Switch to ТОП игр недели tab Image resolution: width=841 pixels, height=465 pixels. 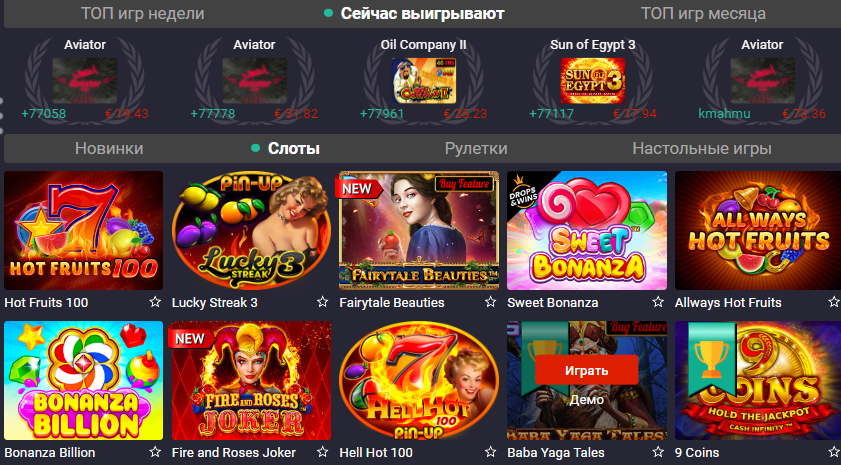click(x=143, y=13)
